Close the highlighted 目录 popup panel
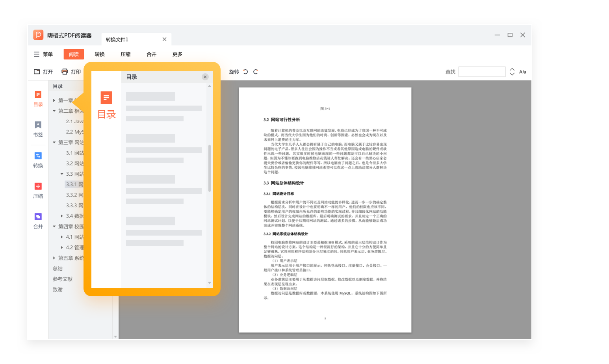This screenshot has height=364, width=609. pyautogui.click(x=205, y=77)
